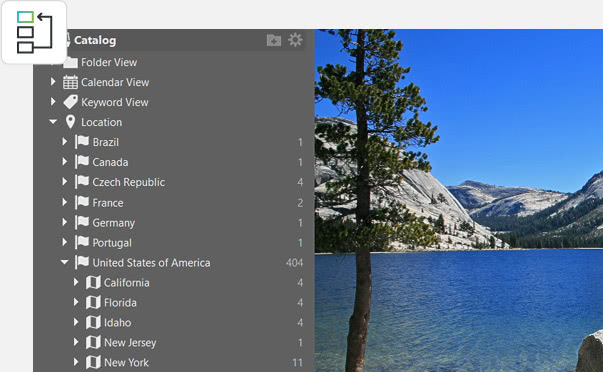Image resolution: width=603 pixels, height=372 pixels.
Task: Select New Jersey under United States
Action: [130, 343]
